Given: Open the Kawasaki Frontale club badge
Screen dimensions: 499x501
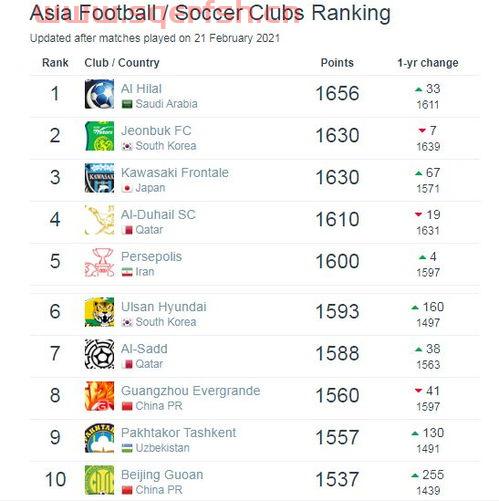Looking at the screenshot, I should point(99,178).
